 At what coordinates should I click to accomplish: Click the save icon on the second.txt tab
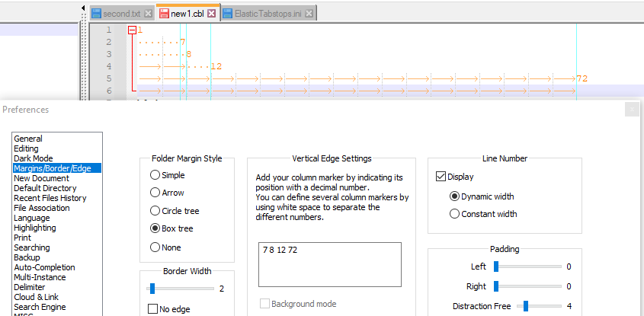point(97,14)
